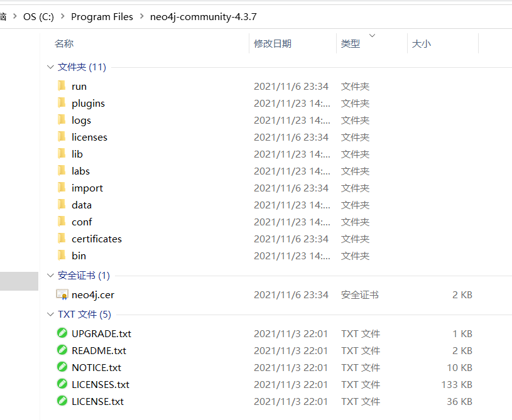The height and width of the screenshot is (420, 512).
Task: Select the neo4j.cer file name
Action: point(93,295)
